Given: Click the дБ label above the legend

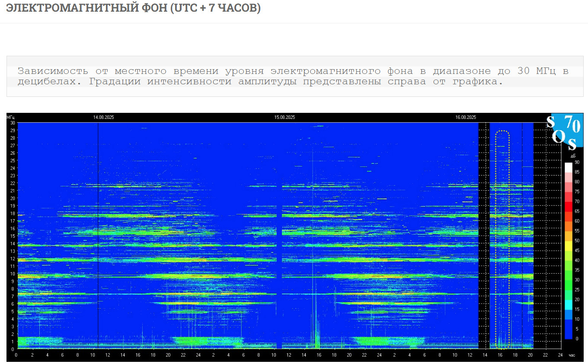Looking at the screenshot, I should [x=573, y=156].
